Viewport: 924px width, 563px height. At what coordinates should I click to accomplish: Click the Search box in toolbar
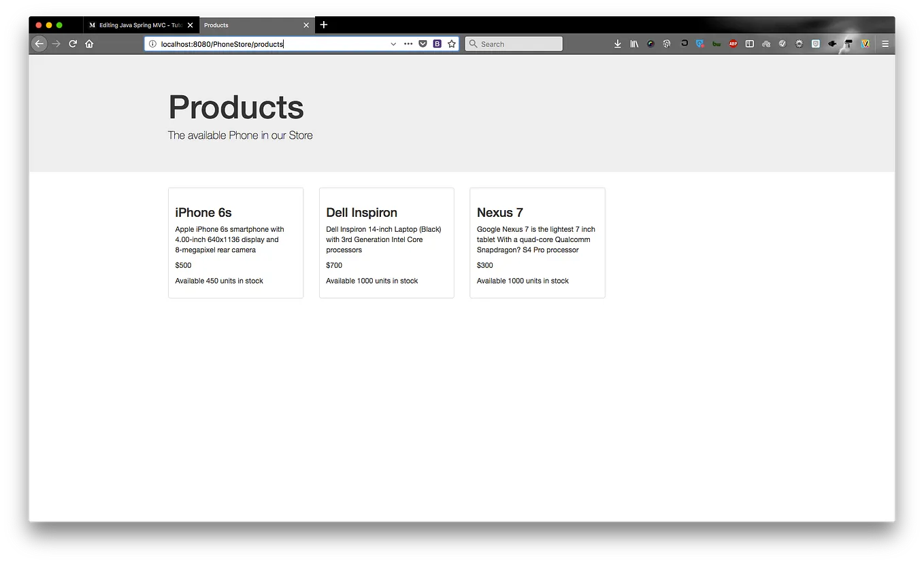point(514,44)
